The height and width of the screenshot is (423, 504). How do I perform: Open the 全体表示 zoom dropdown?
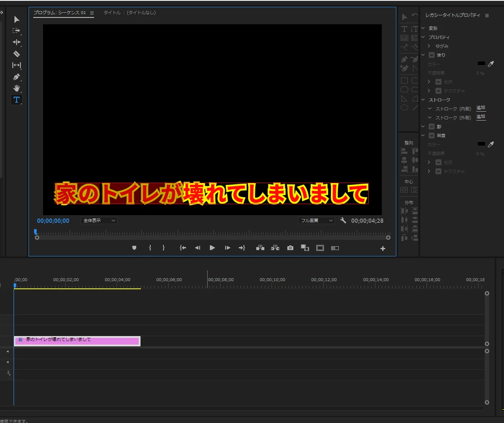pos(99,220)
